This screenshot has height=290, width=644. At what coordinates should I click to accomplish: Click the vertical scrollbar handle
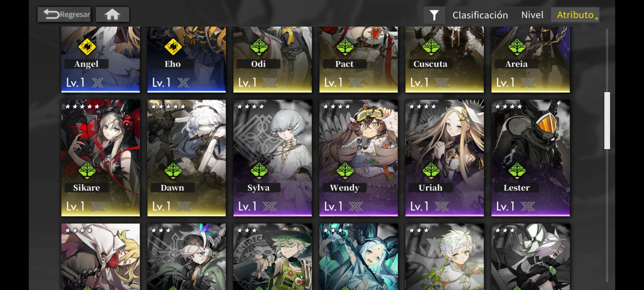pyautogui.click(x=607, y=120)
